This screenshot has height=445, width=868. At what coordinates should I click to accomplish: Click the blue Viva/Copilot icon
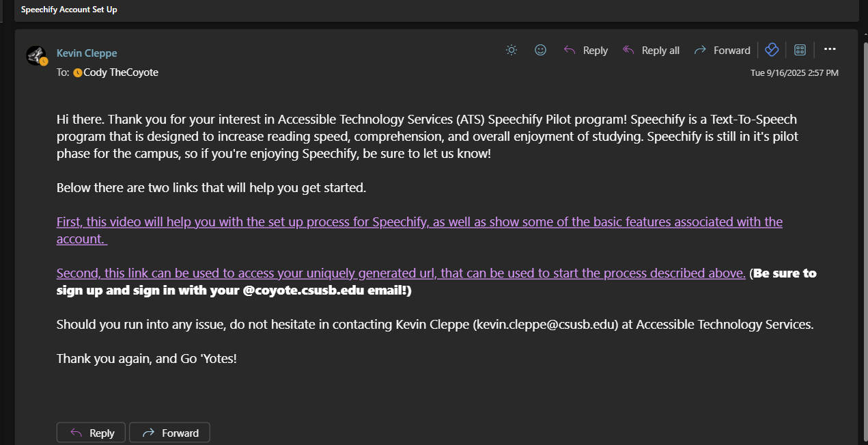pos(772,50)
